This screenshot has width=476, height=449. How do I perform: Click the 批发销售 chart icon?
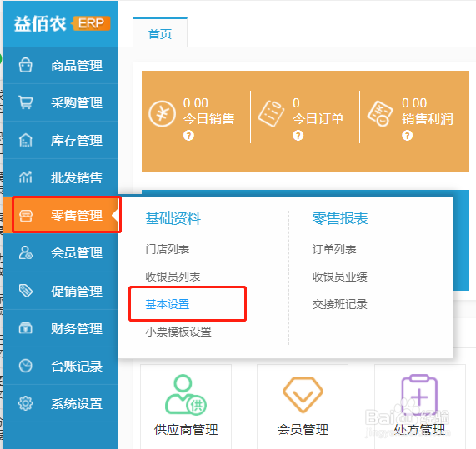(x=26, y=177)
